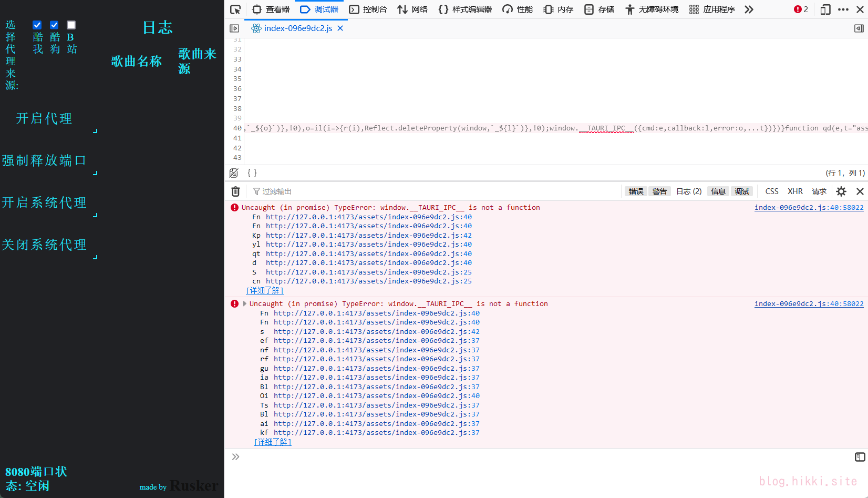Clear console output with trash icon
This screenshot has height=498, width=868.
pos(236,191)
